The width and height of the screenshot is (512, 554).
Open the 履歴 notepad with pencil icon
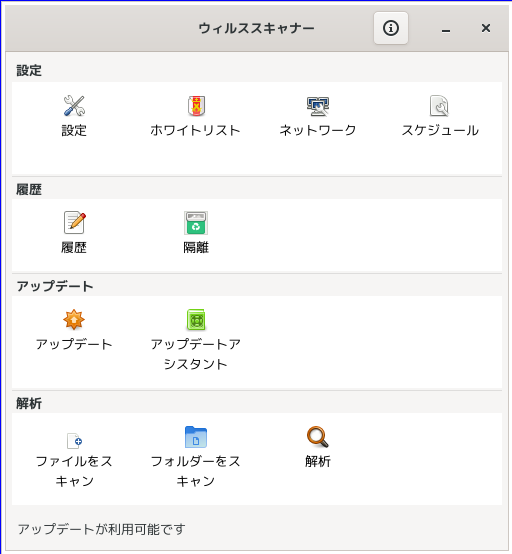coord(75,223)
